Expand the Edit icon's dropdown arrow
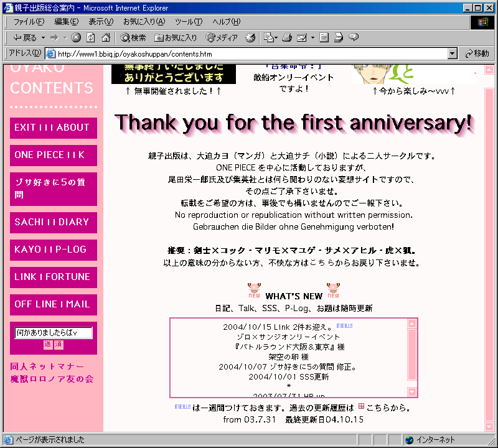 (x=312, y=38)
